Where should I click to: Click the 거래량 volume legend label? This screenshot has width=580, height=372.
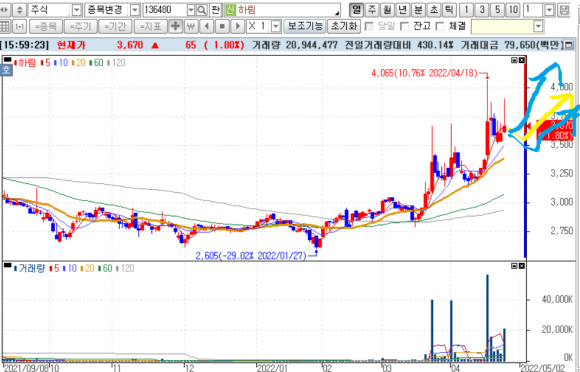pyautogui.click(x=30, y=268)
